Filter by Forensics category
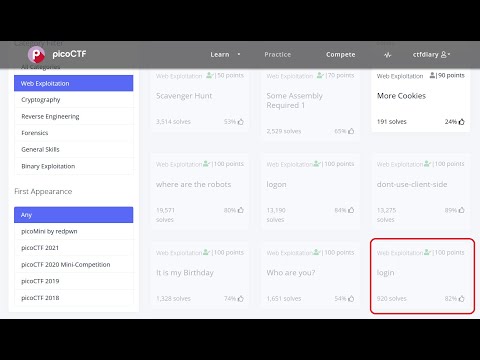Viewport: 480px width, 360px height. [x=73, y=133]
